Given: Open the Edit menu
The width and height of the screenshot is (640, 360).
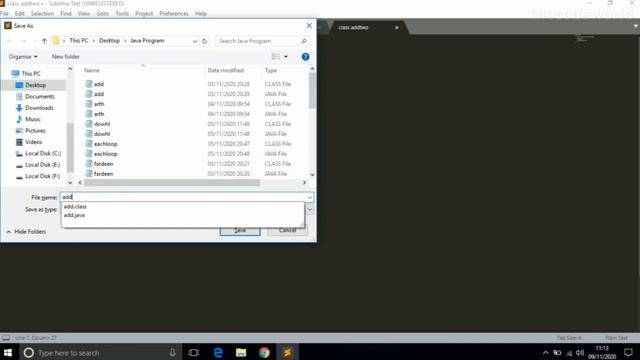Looking at the screenshot, I should point(20,13).
